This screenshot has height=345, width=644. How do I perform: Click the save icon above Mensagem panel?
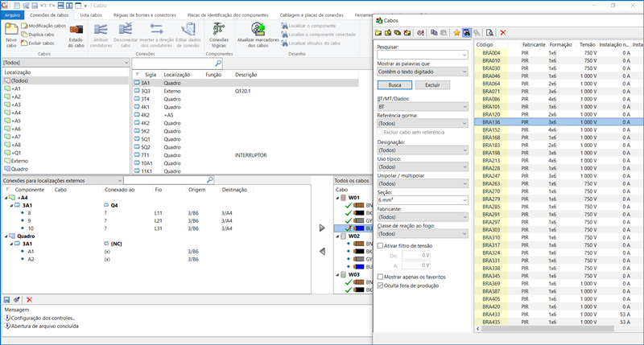7,299
